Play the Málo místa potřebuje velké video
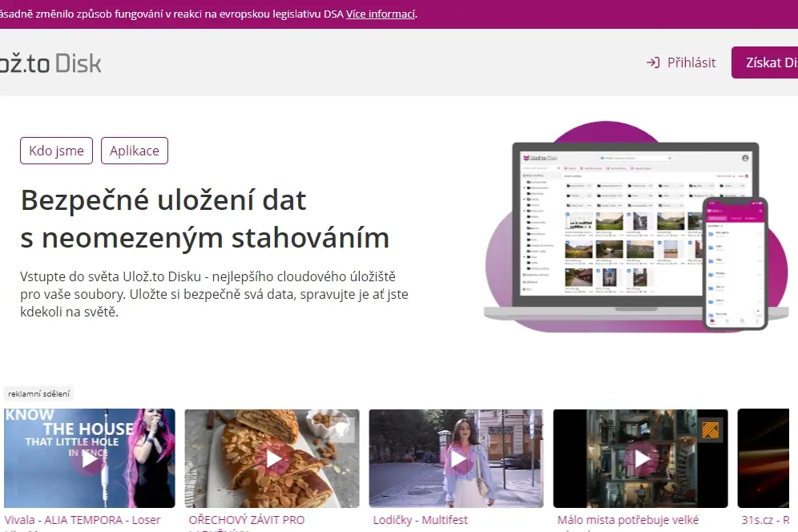This screenshot has height=532, width=798. click(641, 459)
